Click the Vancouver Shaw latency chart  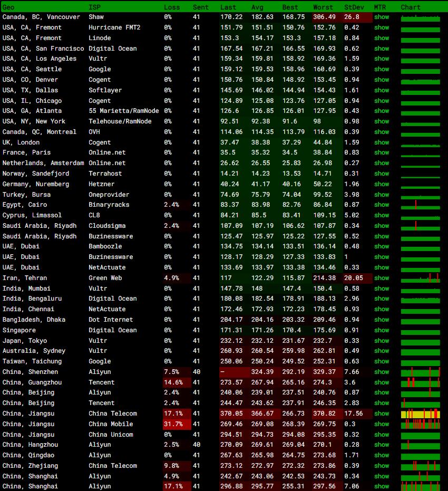pos(421,18)
